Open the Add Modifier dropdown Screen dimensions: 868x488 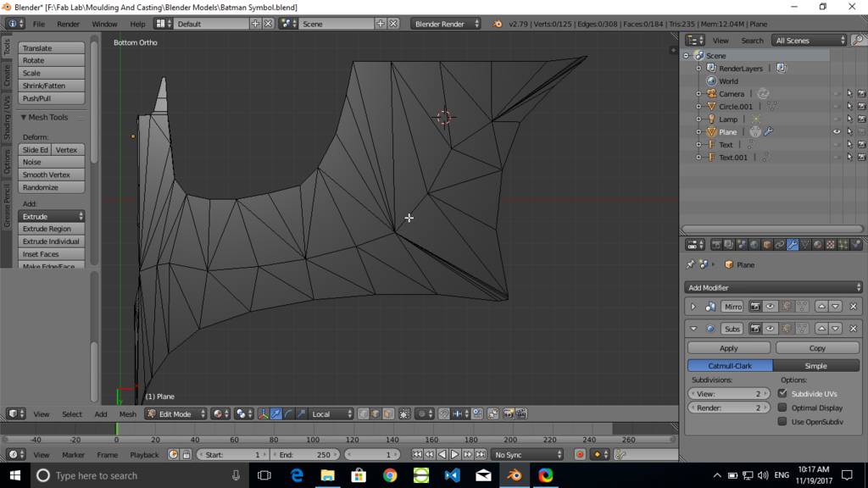773,287
